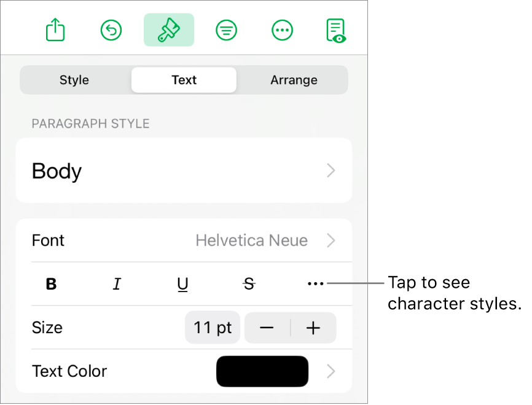Click the Undo arrow icon

click(111, 30)
